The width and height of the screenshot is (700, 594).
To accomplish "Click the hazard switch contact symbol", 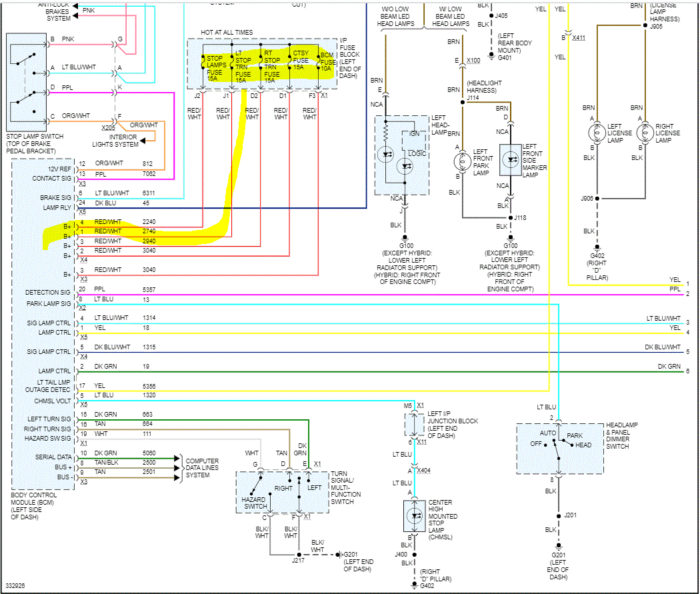I will (257, 486).
